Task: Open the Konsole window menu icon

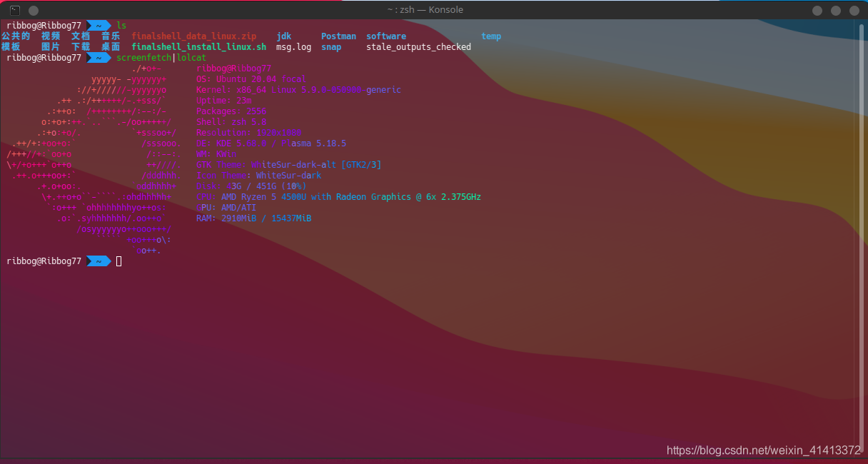Action: [x=15, y=10]
